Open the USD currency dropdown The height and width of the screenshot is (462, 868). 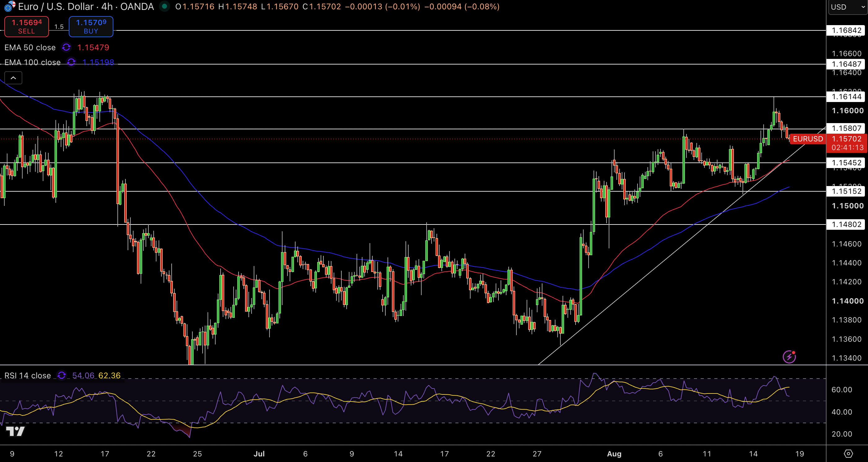click(x=848, y=7)
